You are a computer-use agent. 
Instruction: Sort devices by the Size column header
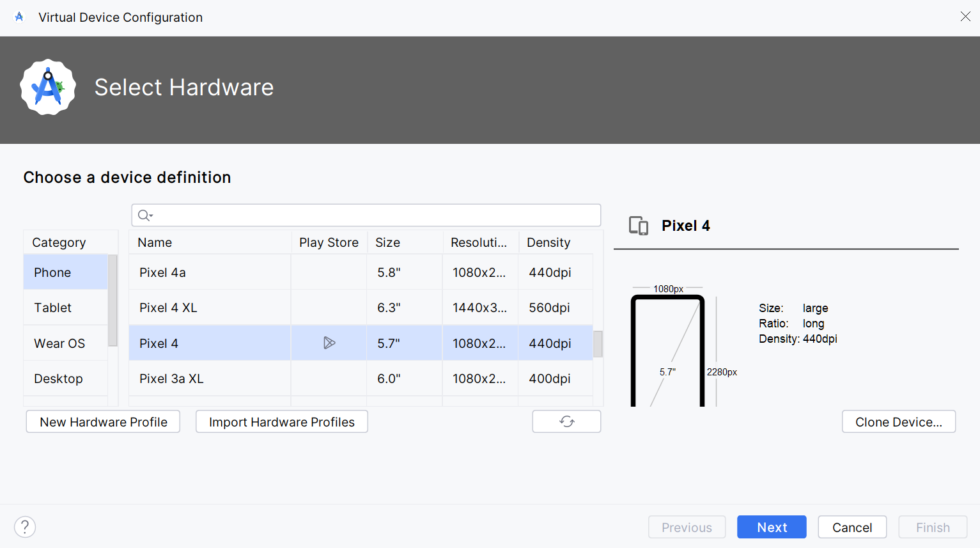[388, 242]
